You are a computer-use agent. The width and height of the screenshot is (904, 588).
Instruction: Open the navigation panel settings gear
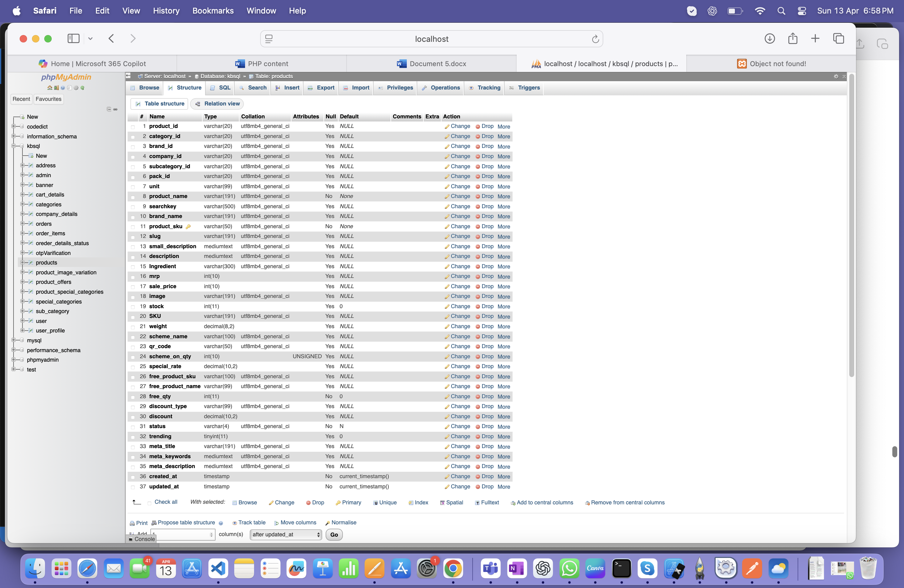76,88
